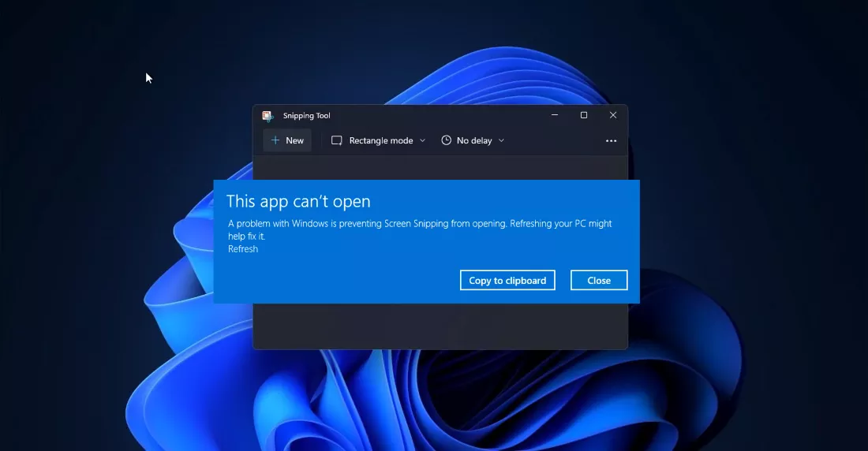Click the 'This app can't open' heading
Screen dimensions: 868x451
pyautogui.click(x=298, y=201)
